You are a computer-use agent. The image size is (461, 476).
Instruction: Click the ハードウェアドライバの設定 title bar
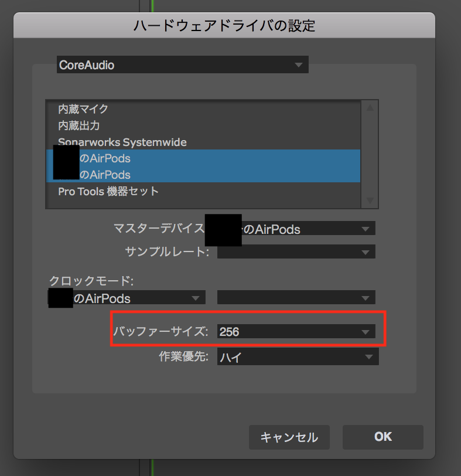tap(224, 25)
